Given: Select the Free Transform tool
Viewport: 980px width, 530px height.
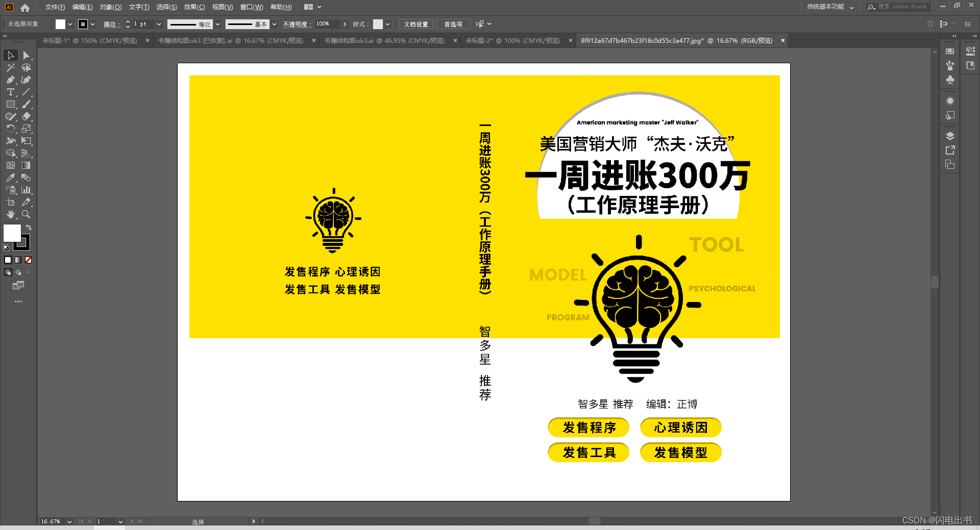Looking at the screenshot, I should pyautogui.click(x=26, y=141).
